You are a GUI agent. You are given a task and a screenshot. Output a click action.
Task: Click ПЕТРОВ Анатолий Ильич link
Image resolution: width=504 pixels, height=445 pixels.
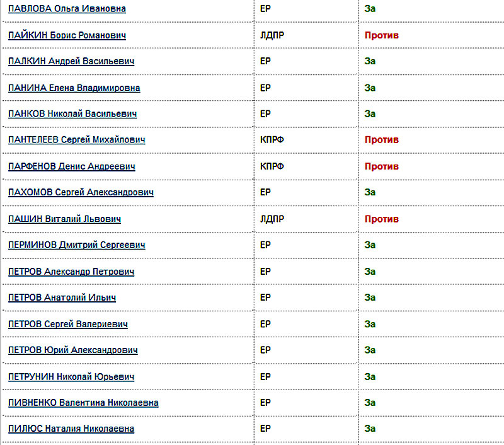click(62, 298)
